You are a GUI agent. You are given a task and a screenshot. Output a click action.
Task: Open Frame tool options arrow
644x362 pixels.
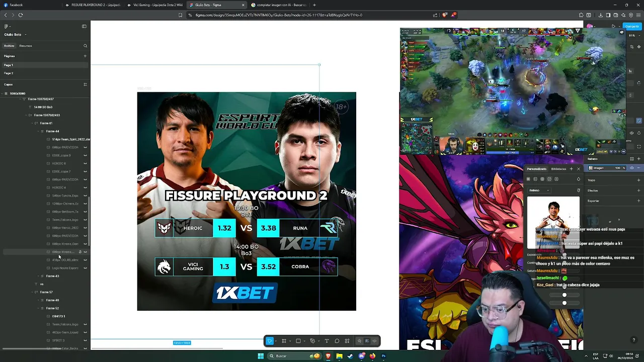pyautogui.click(x=290, y=341)
